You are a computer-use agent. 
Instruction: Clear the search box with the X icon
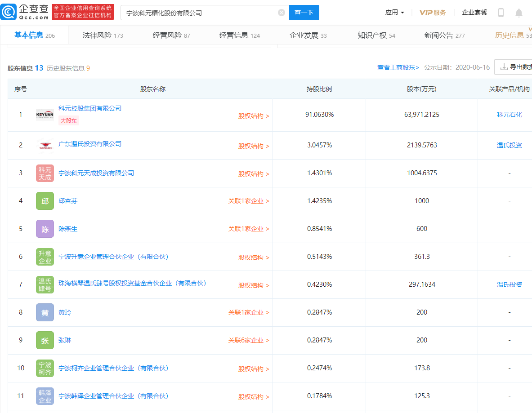281,13
